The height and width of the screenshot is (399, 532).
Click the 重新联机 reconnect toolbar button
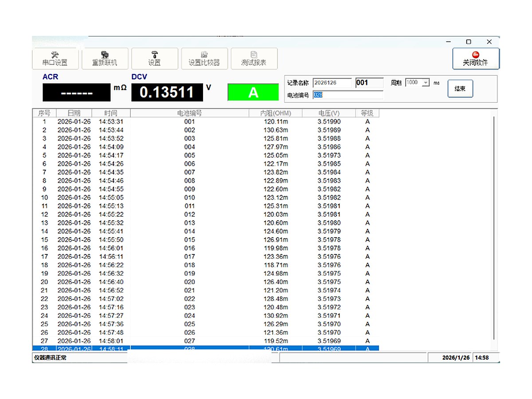(x=105, y=59)
